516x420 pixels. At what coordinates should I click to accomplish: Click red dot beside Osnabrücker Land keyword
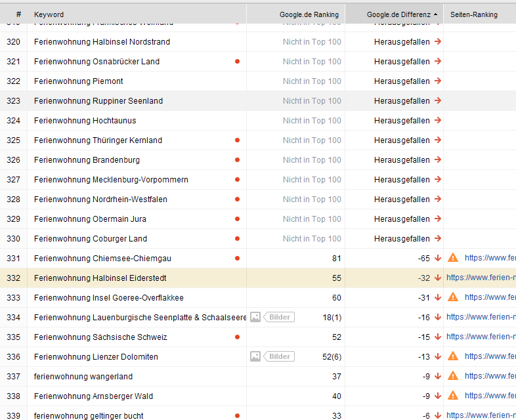237,61
